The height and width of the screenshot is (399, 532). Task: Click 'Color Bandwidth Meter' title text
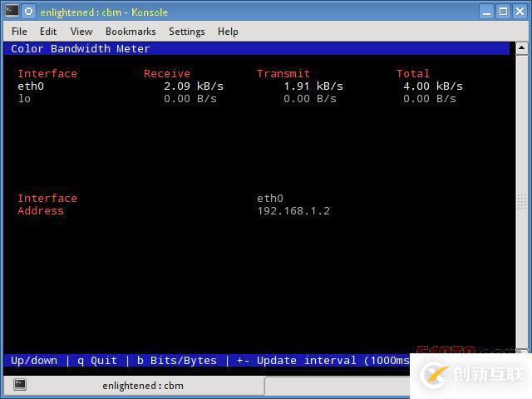pyautogui.click(x=80, y=48)
